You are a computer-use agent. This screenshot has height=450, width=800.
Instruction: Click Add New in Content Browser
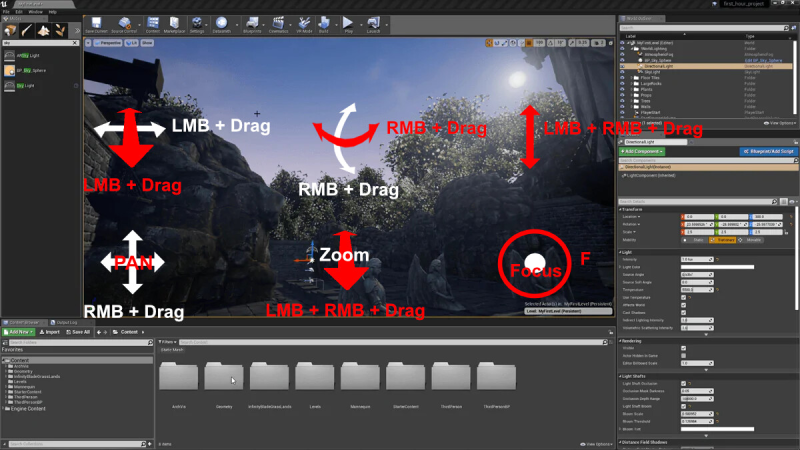pyautogui.click(x=18, y=332)
